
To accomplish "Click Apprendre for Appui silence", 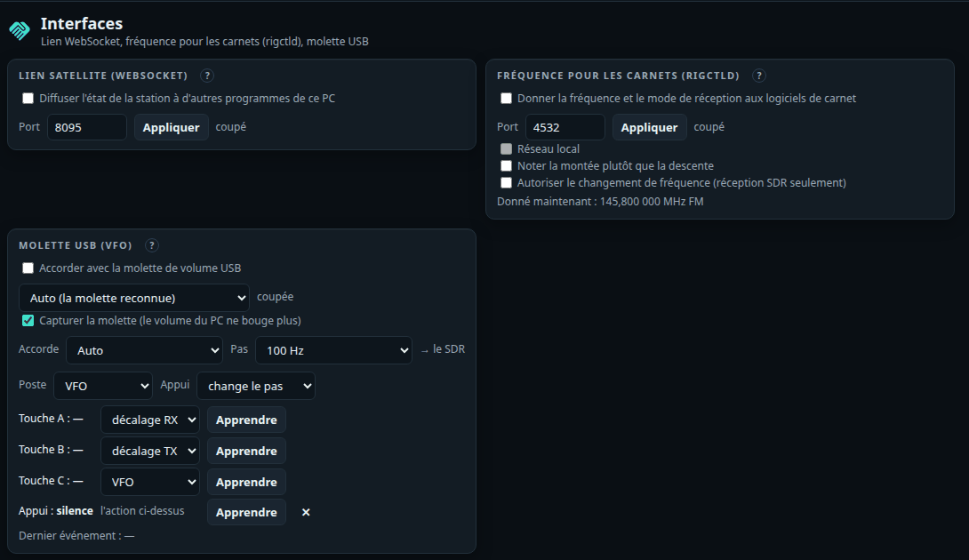I will tap(246, 512).
